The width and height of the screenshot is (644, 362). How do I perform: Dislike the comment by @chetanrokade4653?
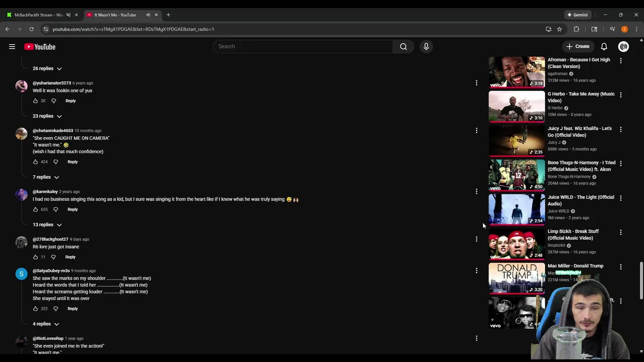click(55, 162)
